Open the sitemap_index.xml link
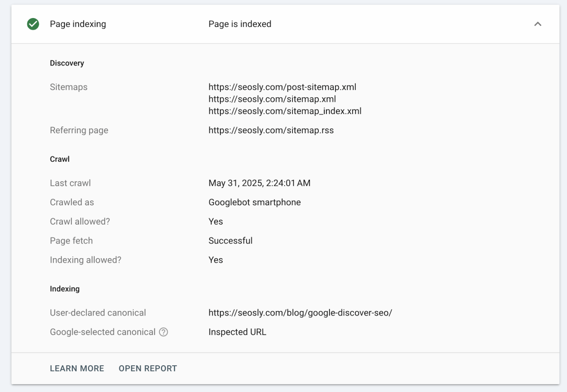Image resolution: width=567 pixels, height=392 pixels. pos(285,111)
